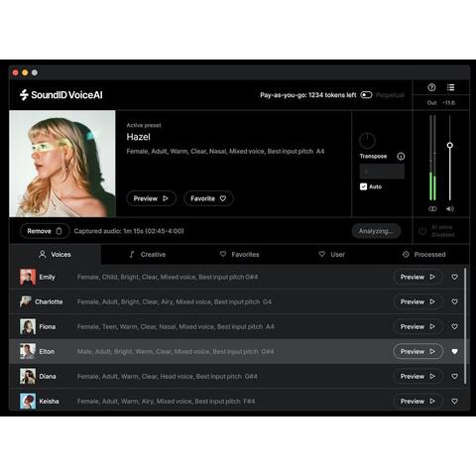Click Hazel's large portrait image
476x476 pixels.
(x=62, y=164)
